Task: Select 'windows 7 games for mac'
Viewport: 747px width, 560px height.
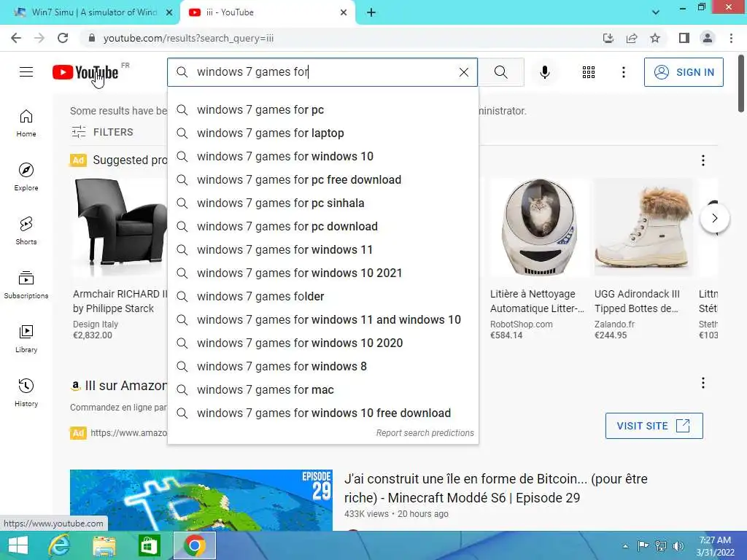Action: click(x=323, y=390)
